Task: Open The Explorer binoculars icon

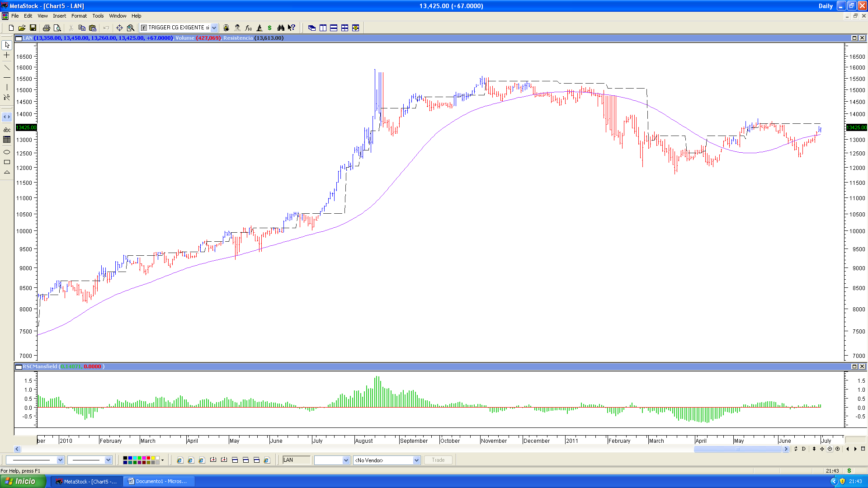Action: click(281, 28)
